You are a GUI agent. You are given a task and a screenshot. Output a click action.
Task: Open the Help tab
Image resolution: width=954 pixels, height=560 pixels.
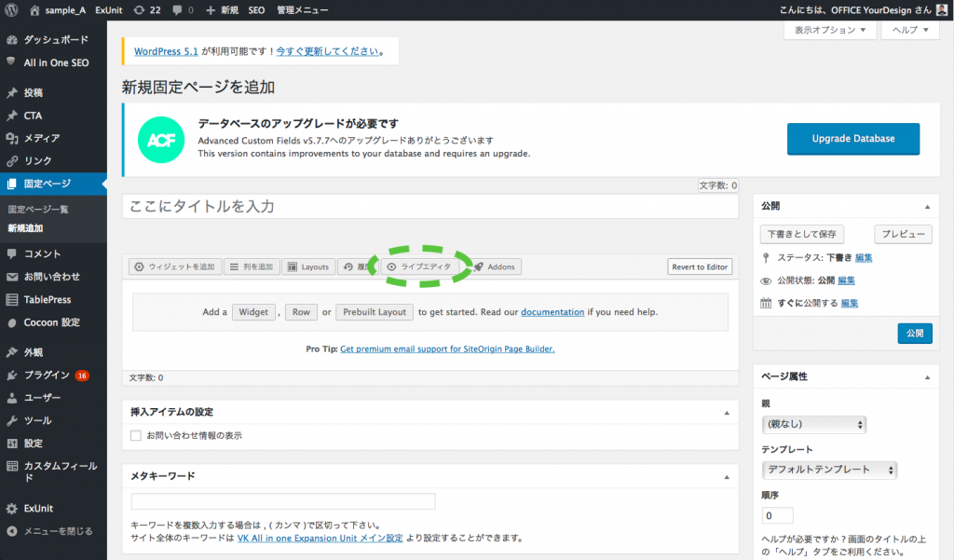coord(910,30)
